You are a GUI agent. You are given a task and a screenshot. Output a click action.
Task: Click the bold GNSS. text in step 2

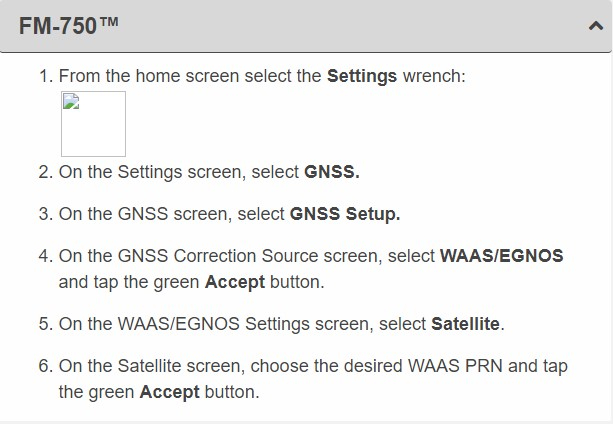[x=332, y=172]
